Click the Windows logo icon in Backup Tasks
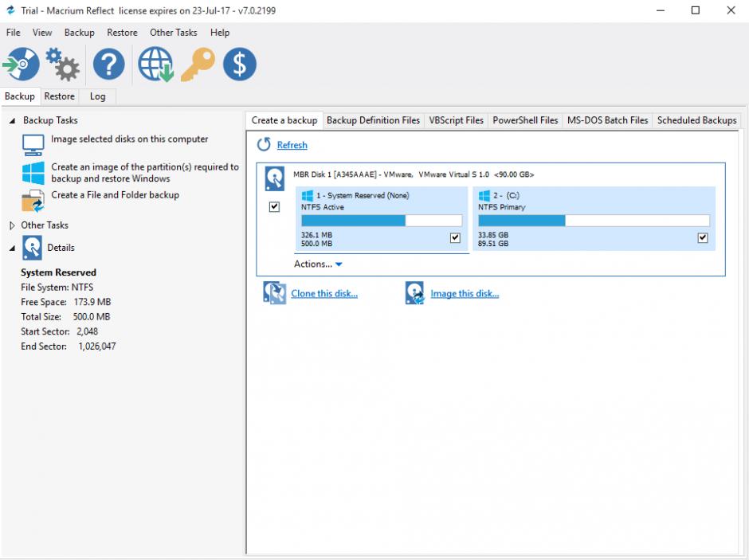Screen dimensions: 749x560 coord(33,173)
